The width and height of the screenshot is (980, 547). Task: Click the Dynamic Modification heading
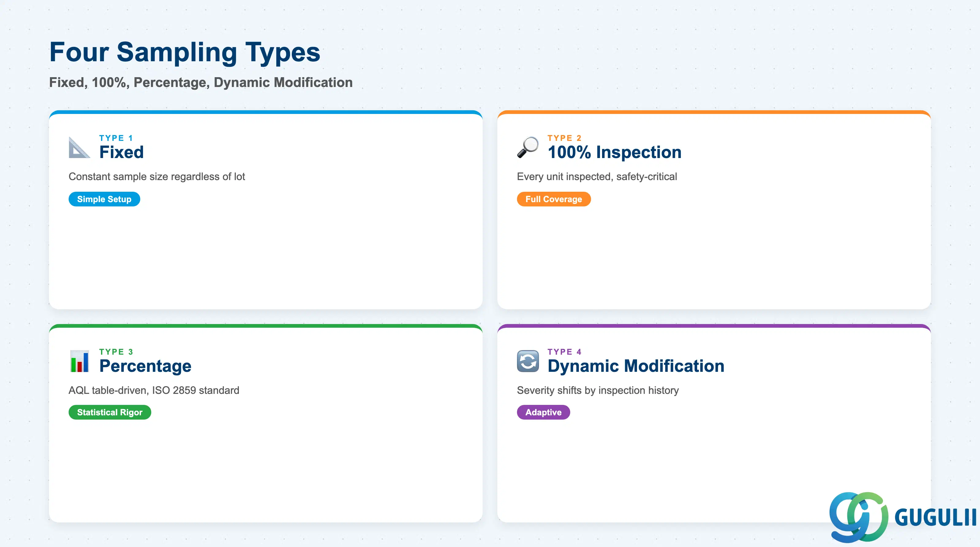636,366
